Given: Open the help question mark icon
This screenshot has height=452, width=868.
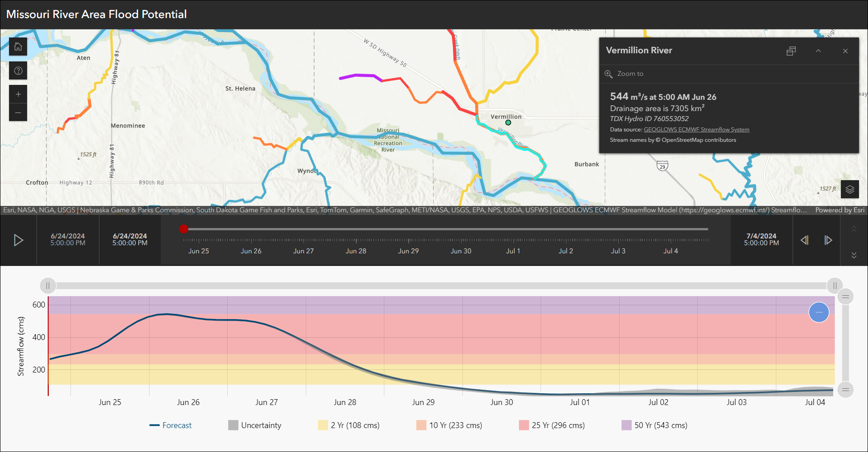Looking at the screenshot, I should tap(18, 70).
